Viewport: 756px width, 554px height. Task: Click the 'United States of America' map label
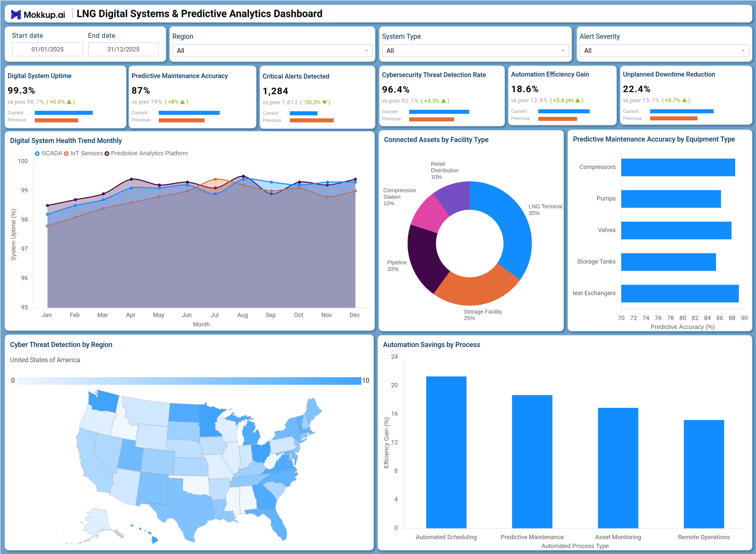pyautogui.click(x=45, y=360)
